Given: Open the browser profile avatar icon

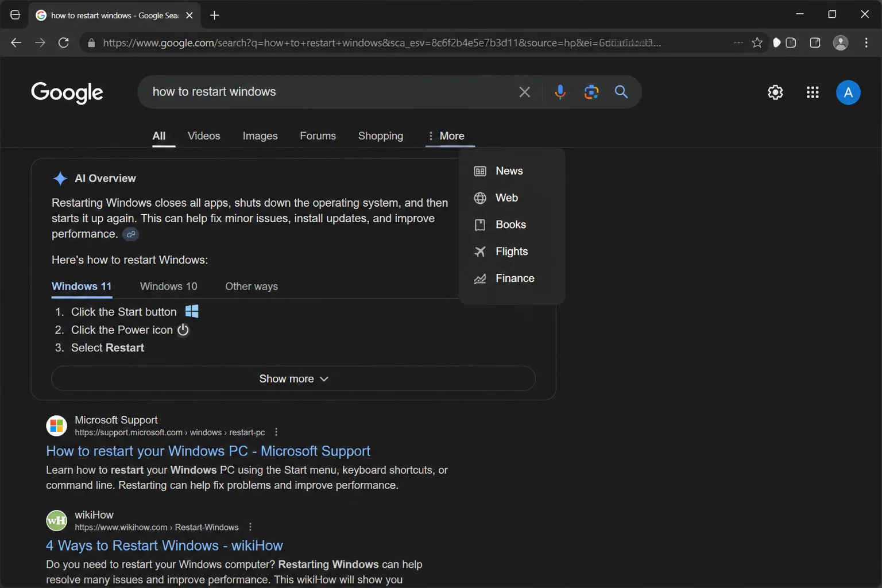Looking at the screenshot, I should (x=841, y=42).
